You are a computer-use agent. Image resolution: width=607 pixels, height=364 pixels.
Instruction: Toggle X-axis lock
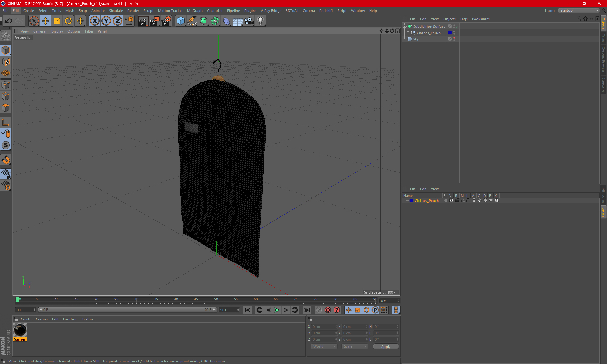point(95,21)
